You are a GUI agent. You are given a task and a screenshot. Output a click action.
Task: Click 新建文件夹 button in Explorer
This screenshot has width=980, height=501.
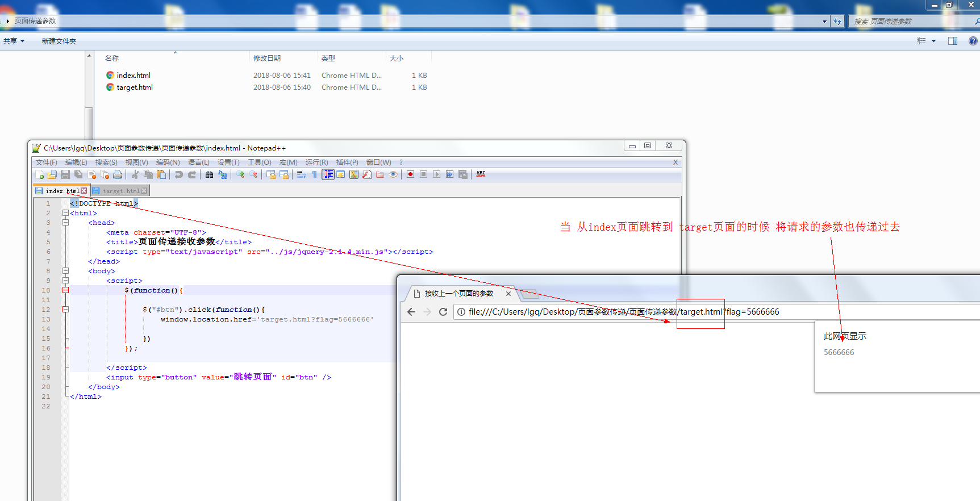(59, 41)
